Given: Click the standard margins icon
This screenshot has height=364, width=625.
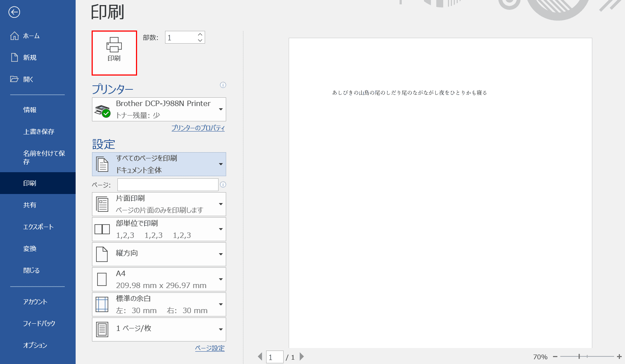Looking at the screenshot, I should [x=102, y=304].
